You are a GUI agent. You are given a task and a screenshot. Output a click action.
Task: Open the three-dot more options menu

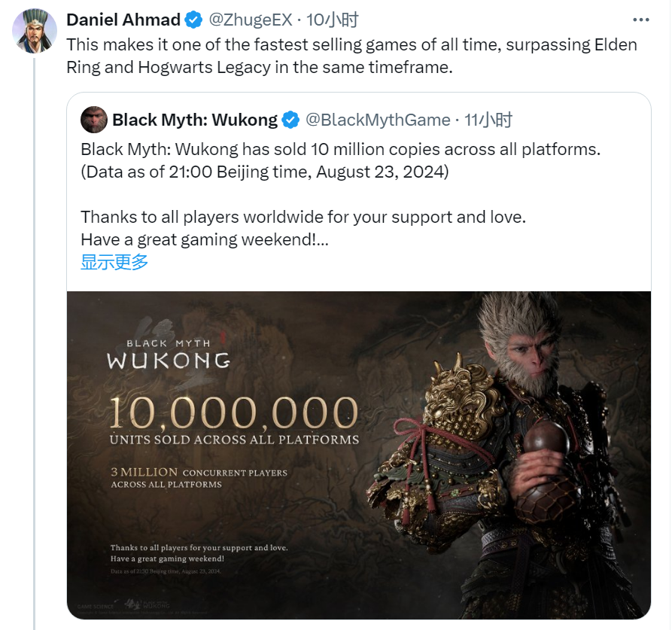coord(640,20)
